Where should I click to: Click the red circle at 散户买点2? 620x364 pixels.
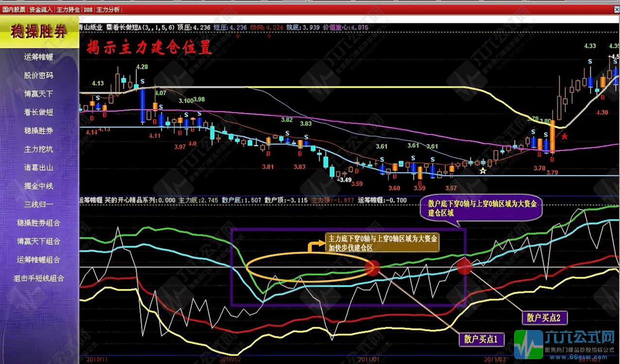464,266
